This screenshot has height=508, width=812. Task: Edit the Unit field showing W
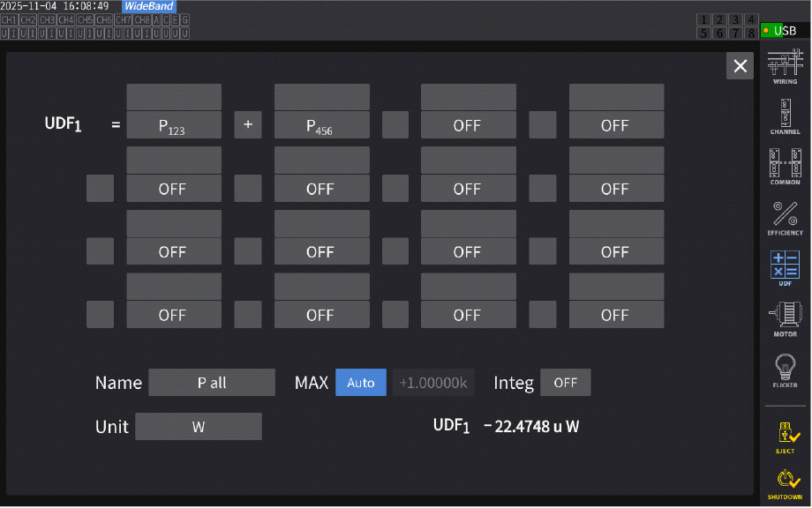click(199, 427)
